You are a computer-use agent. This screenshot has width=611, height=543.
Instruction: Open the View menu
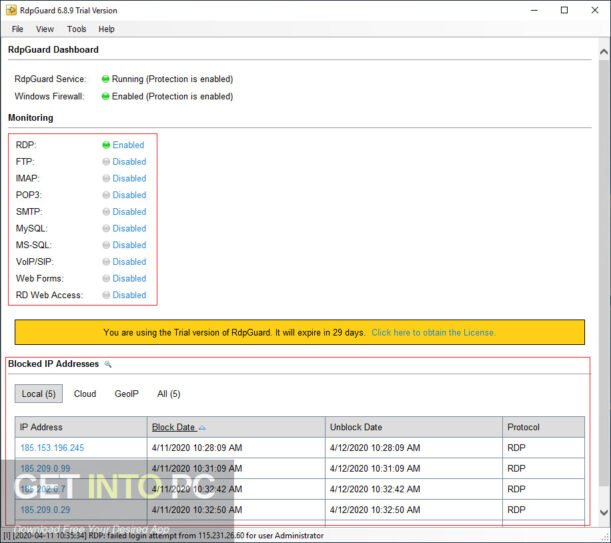(x=45, y=29)
